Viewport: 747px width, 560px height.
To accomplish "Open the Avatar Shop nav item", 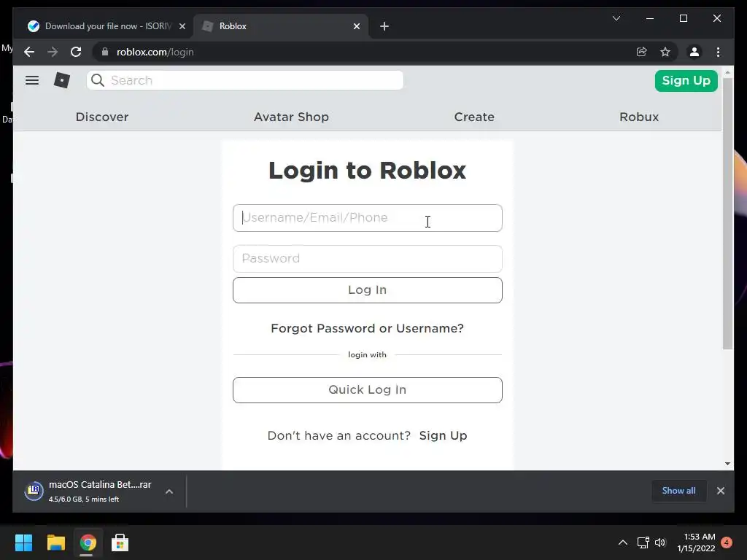I will 291,117.
